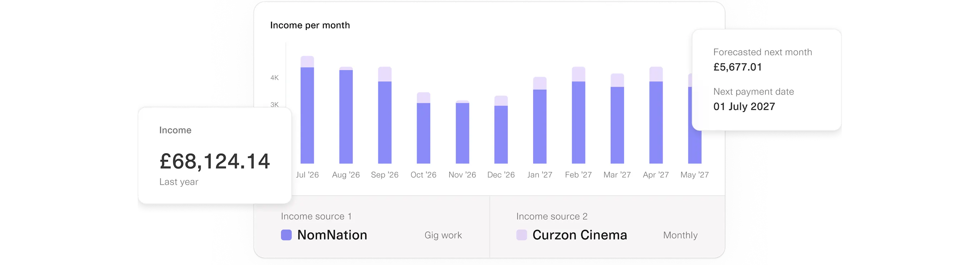Click the Jan '27 axis label

click(x=540, y=175)
